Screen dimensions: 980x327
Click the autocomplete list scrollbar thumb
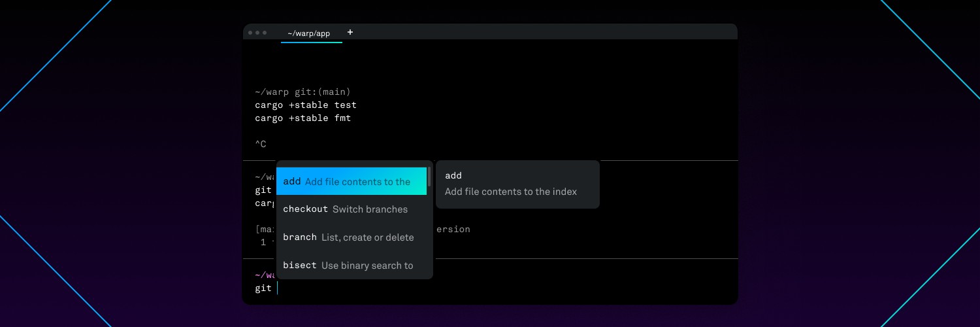429,177
